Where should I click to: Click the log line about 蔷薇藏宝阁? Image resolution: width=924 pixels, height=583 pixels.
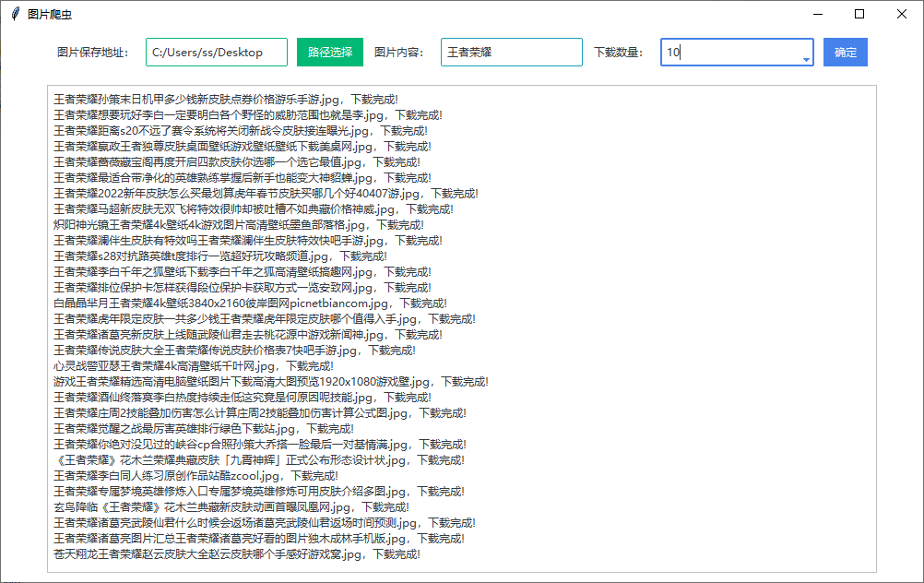(237, 162)
